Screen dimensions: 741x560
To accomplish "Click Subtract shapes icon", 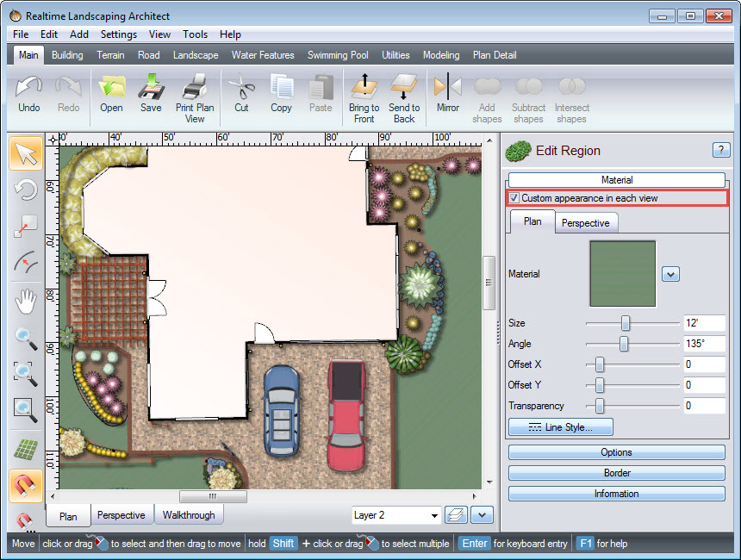I will click(x=528, y=87).
